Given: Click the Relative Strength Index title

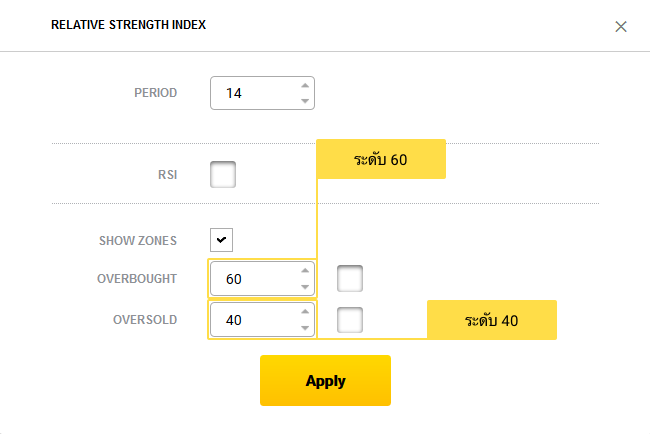Looking at the screenshot, I should point(128,25).
